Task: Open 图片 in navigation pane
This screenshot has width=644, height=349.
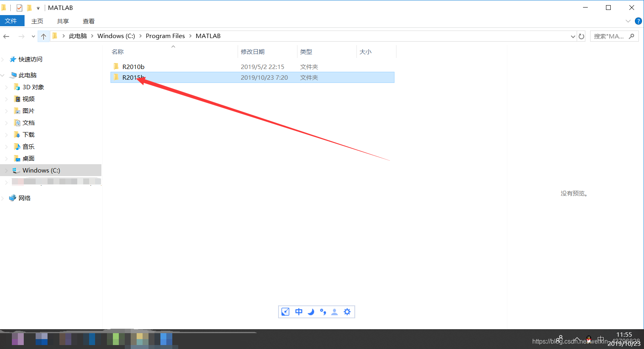Action: click(29, 111)
